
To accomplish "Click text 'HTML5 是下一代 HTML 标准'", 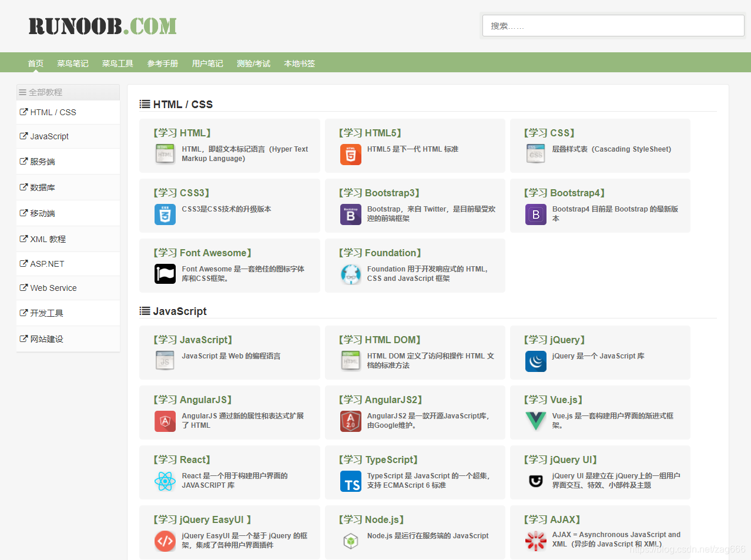I will point(413,149).
